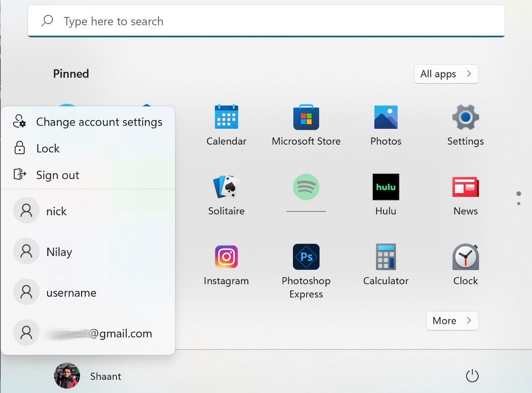Open the Photos app icon

(386, 117)
